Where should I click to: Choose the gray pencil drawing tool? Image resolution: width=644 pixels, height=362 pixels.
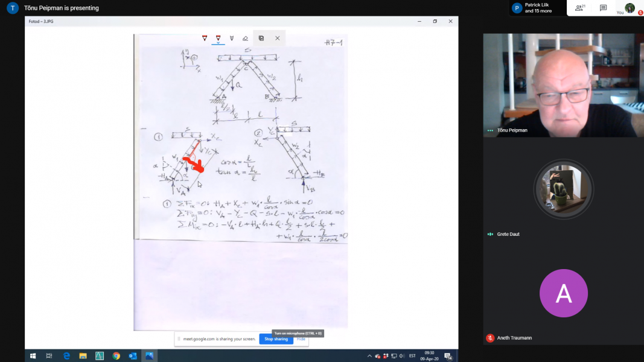[x=232, y=38]
